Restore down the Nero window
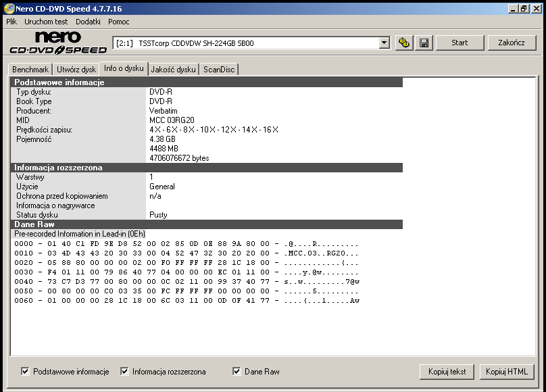 524,9
